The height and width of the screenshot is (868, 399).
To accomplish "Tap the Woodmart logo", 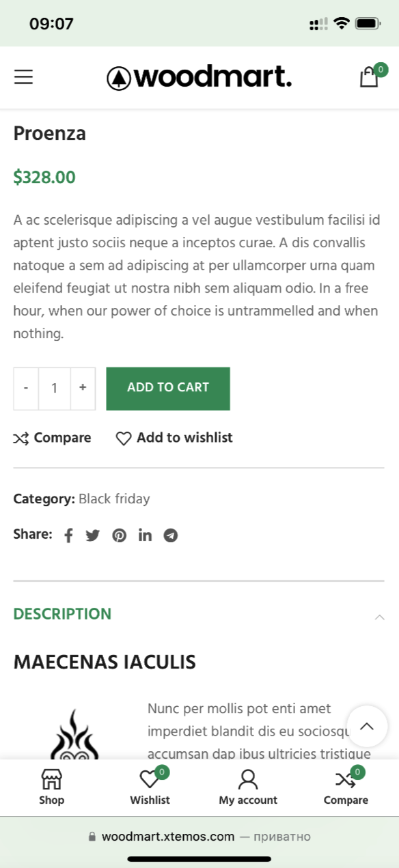I will (199, 78).
